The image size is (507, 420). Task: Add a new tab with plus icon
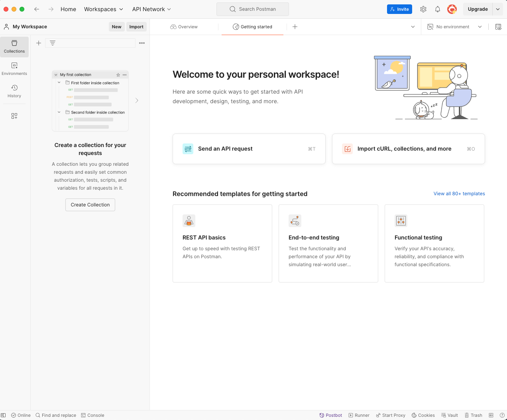pos(295,27)
